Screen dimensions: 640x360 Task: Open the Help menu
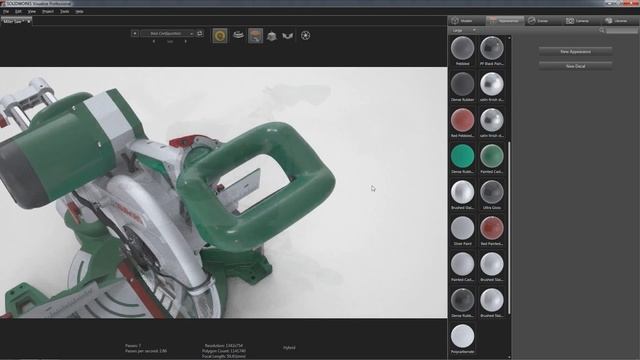pos(79,11)
